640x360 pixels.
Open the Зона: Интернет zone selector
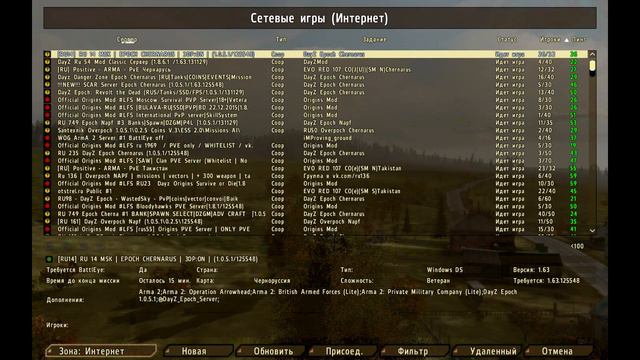(x=101, y=351)
